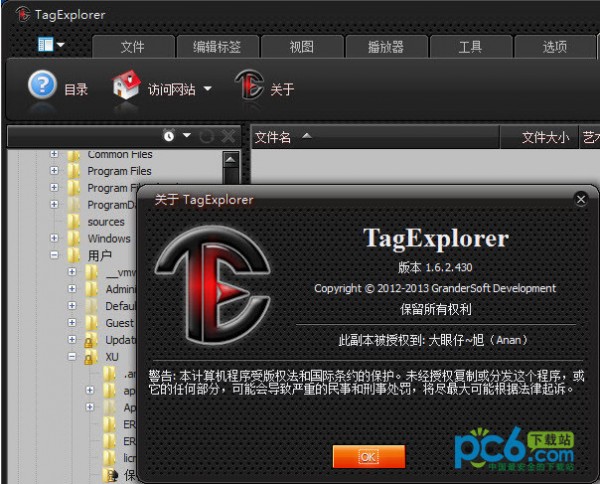Switch to the 工具 tab
The image size is (600, 484).
tap(471, 47)
